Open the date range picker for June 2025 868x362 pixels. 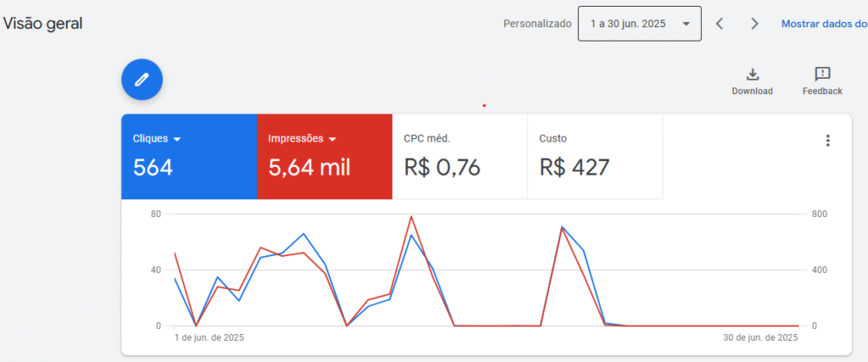pos(640,24)
